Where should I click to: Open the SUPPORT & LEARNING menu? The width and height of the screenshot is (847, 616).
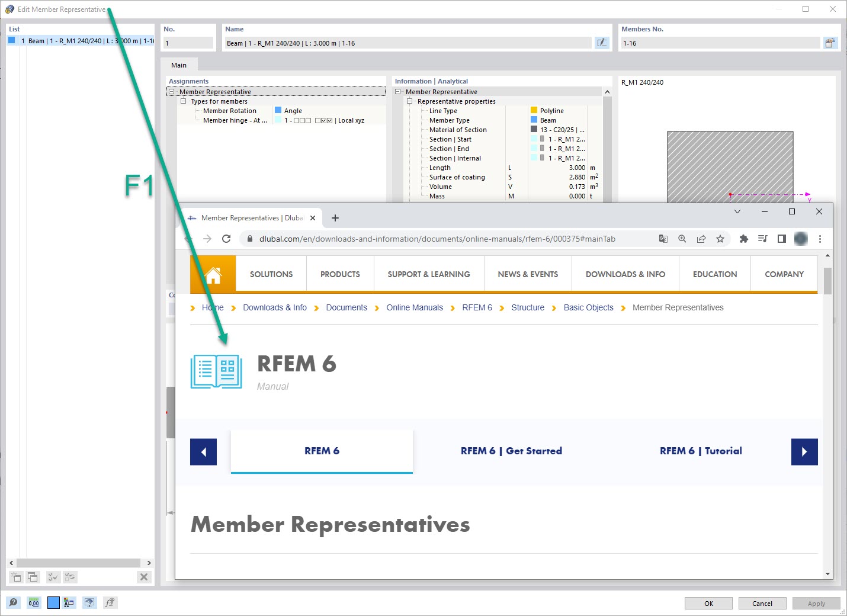[x=429, y=274]
